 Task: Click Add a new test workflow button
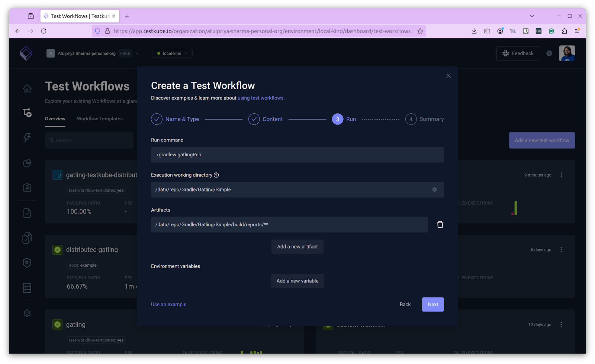[x=542, y=140]
